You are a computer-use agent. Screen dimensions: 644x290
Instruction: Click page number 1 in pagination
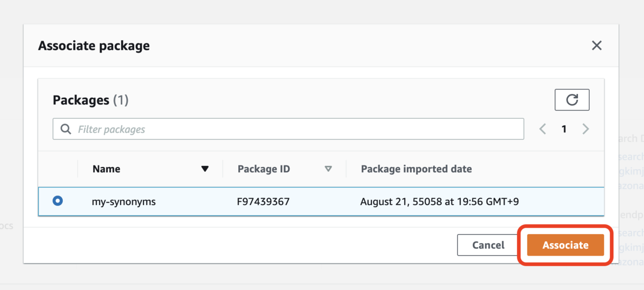564,129
